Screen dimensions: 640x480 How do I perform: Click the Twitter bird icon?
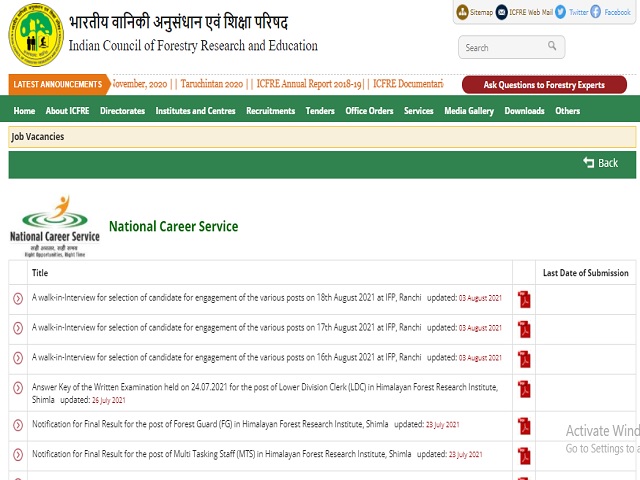pyautogui.click(x=560, y=12)
